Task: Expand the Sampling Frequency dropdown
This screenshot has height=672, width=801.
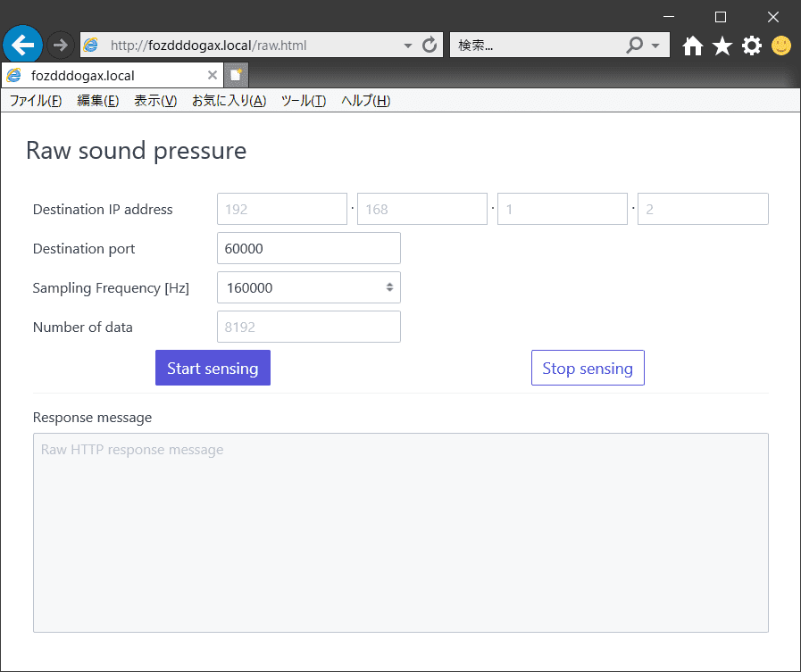Action: click(308, 287)
